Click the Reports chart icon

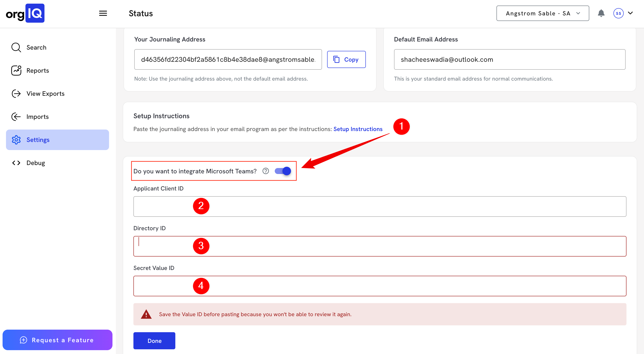click(x=16, y=71)
